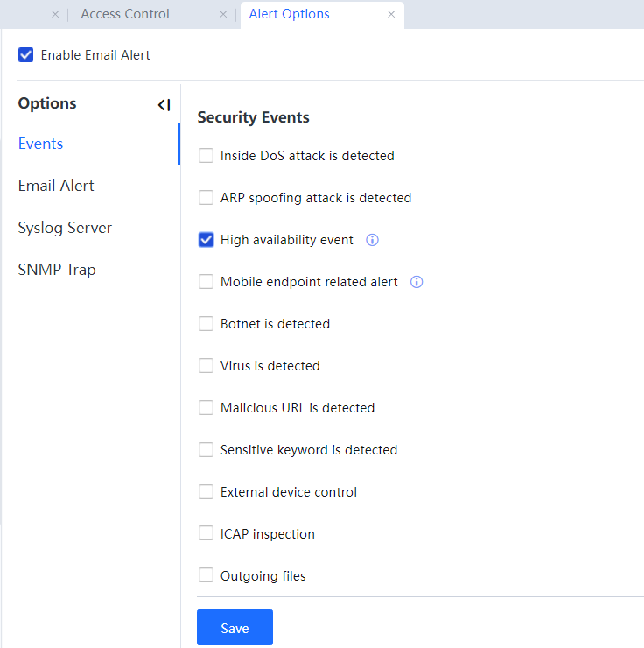This screenshot has height=648, width=644.
Task: Check the Outgoing files checkbox
Action: click(x=206, y=576)
